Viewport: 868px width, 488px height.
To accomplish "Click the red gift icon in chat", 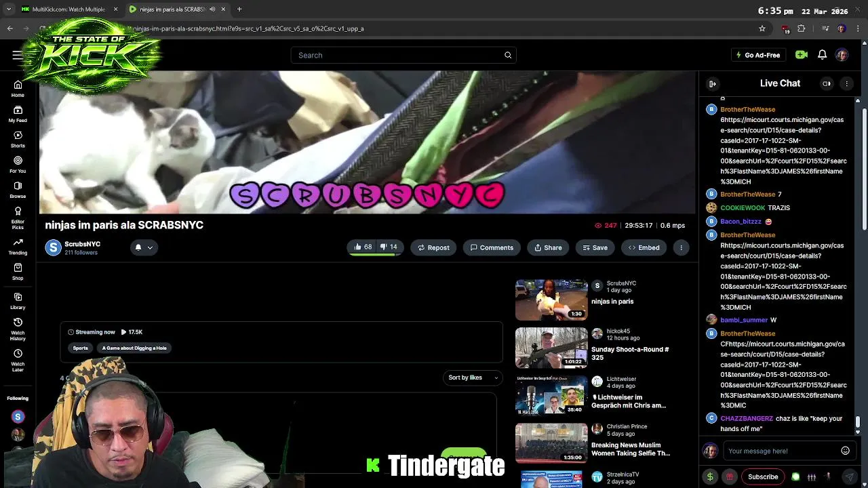I will point(730,477).
